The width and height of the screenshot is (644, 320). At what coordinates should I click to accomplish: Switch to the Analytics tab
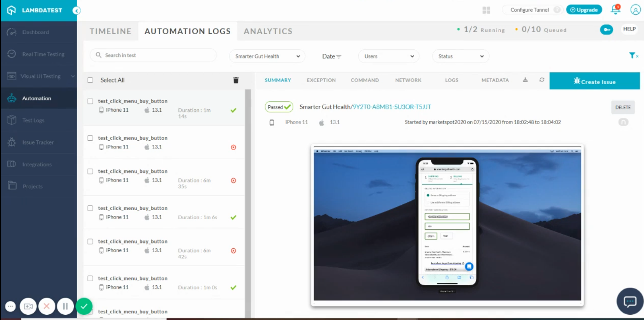268,31
